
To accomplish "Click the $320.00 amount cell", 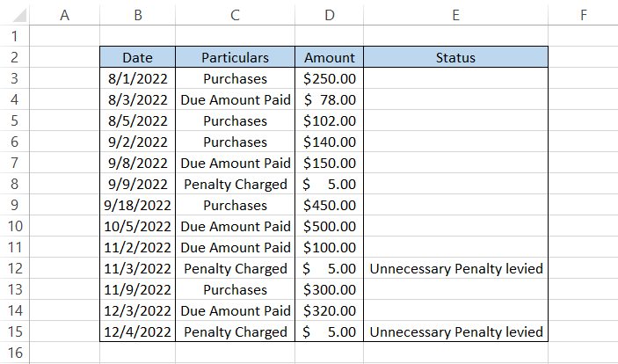I will 330,311.
